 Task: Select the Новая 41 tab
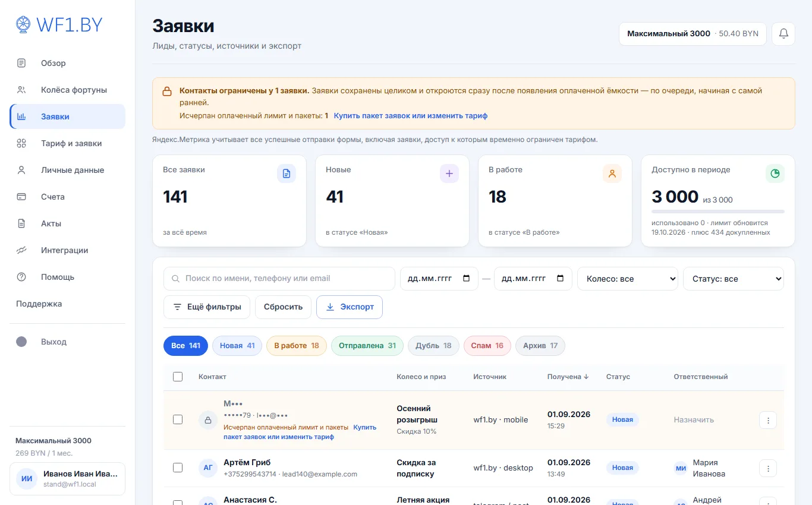[237, 346]
